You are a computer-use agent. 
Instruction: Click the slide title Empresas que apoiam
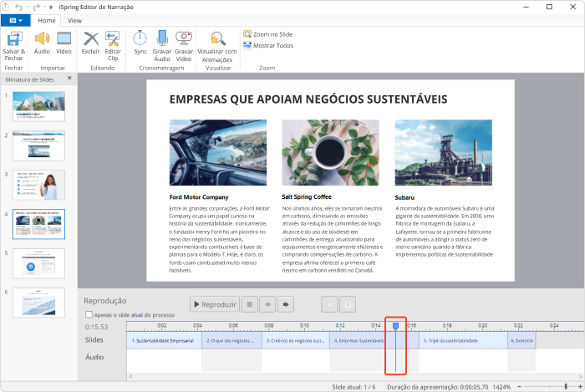(x=308, y=99)
